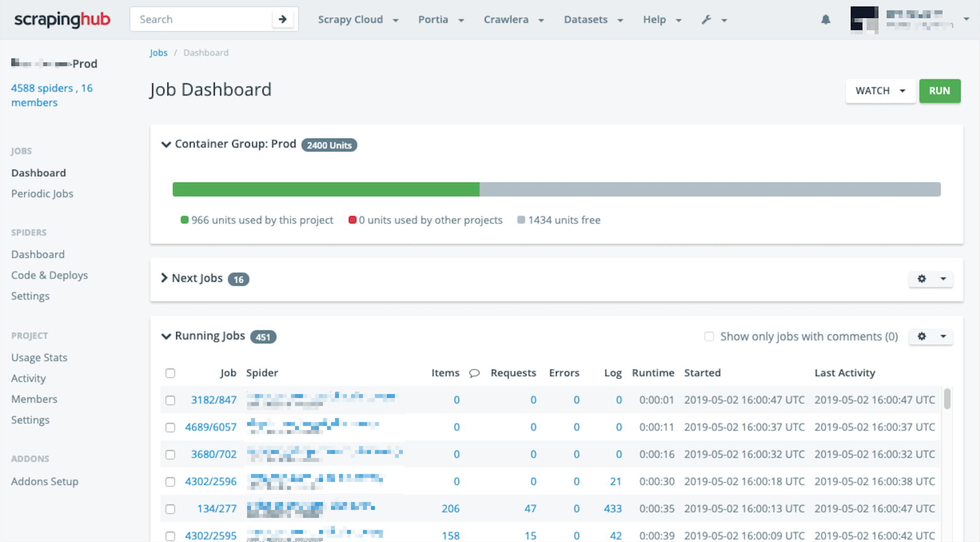Open the project Activity page

coord(28,378)
